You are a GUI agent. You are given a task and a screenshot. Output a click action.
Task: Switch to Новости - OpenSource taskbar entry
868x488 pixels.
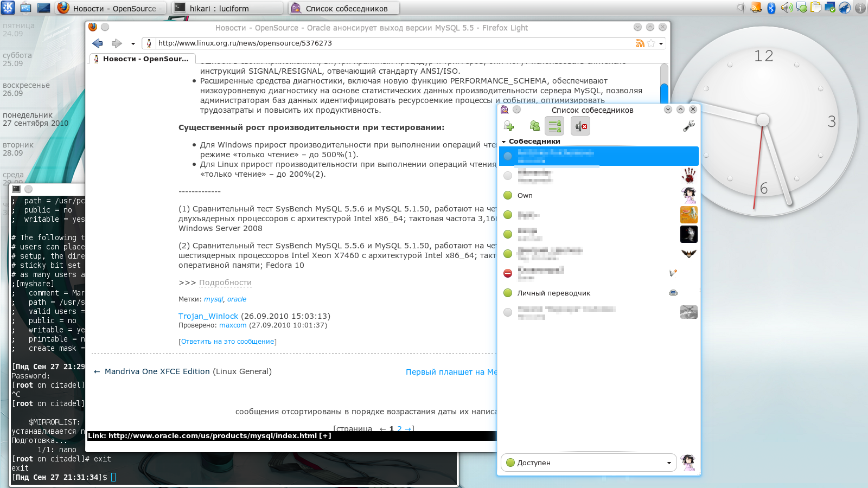pos(110,8)
